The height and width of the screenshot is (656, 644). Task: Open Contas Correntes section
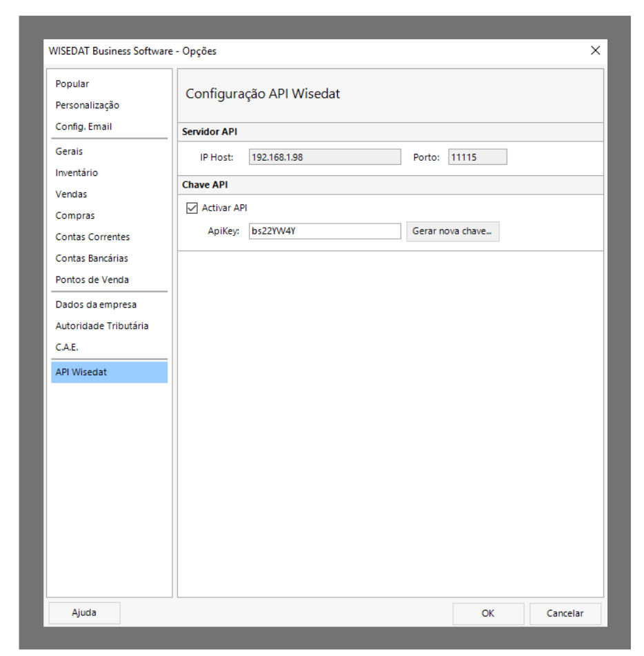click(92, 237)
